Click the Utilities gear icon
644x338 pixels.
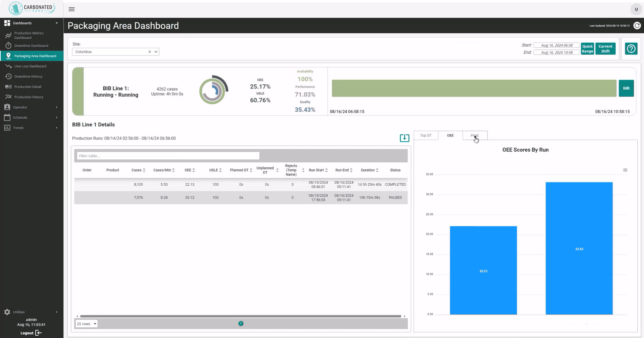click(7, 312)
